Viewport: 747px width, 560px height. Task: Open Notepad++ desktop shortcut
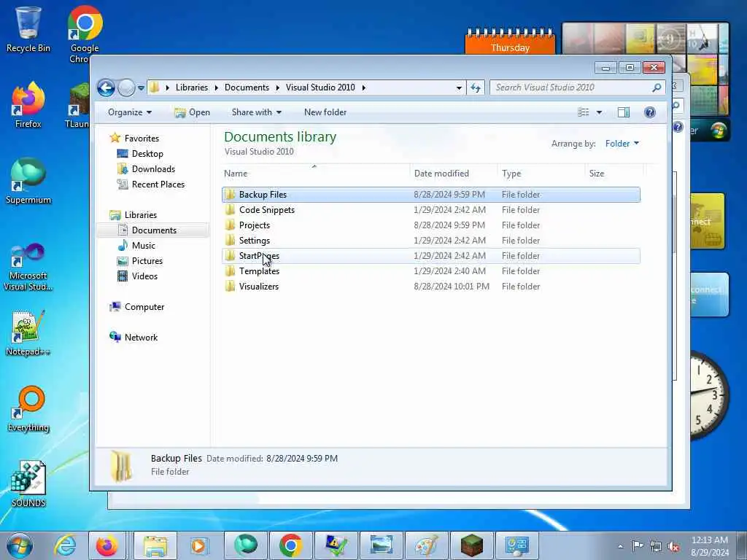[x=28, y=332]
